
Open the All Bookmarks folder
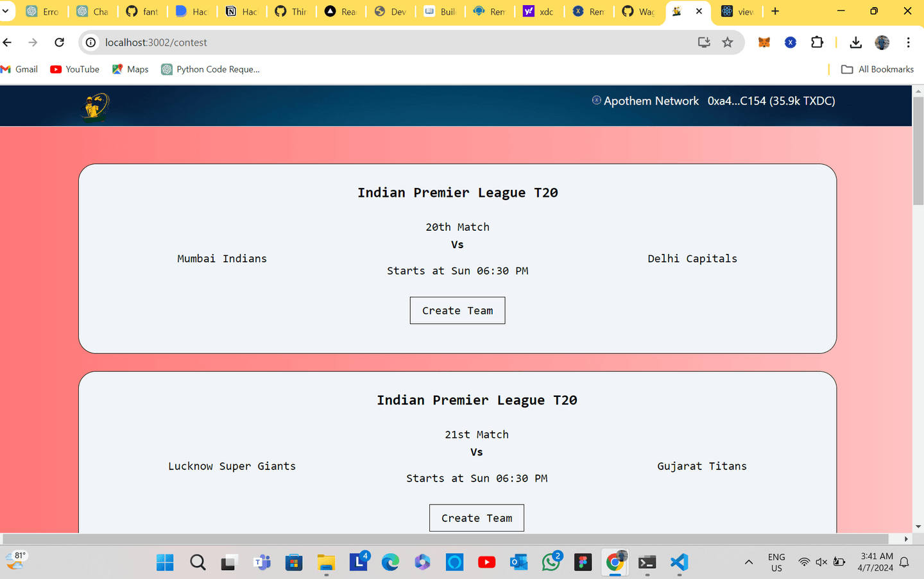pyautogui.click(x=877, y=69)
